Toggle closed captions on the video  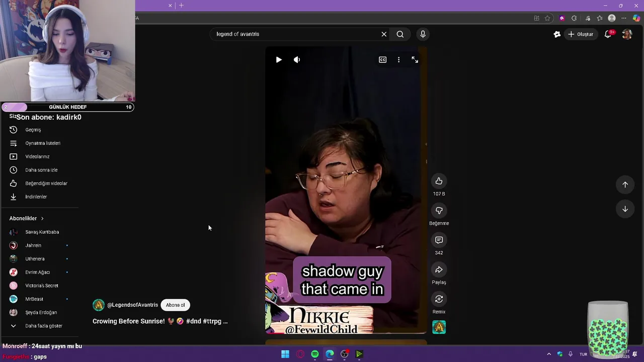[383, 59]
